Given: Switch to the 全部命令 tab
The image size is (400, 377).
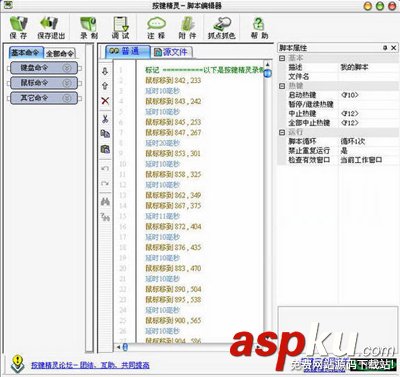Looking at the screenshot, I should click(60, 53).
